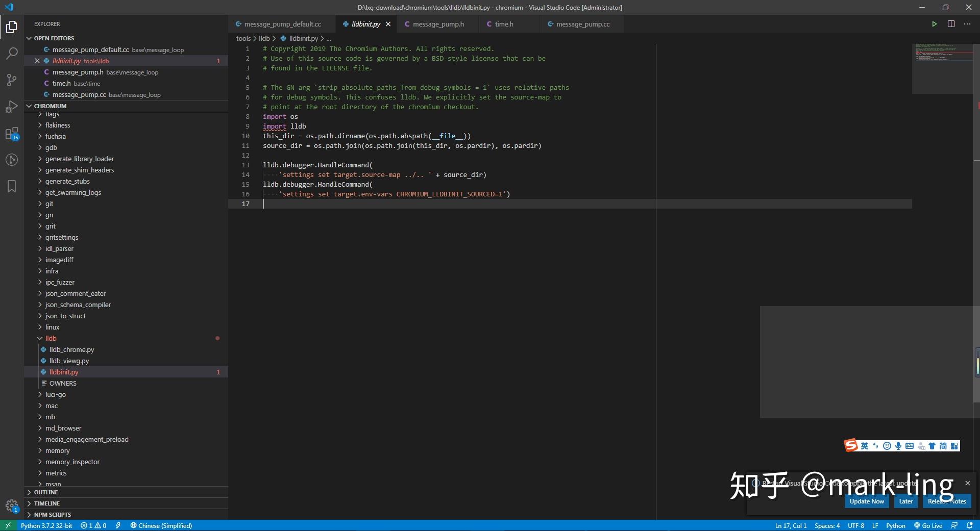
Task: Click the Later button
Action: (x=905, y=501)
